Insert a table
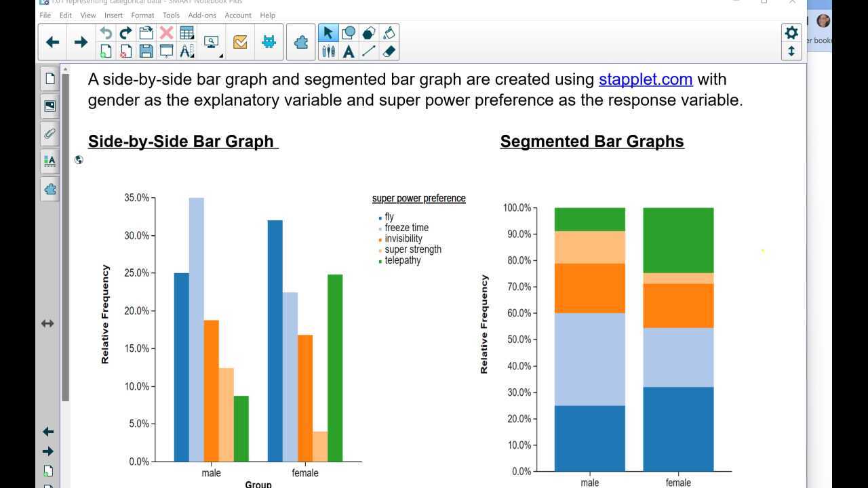The height and width of the screenshot is (488, 868). pos(187,33)
